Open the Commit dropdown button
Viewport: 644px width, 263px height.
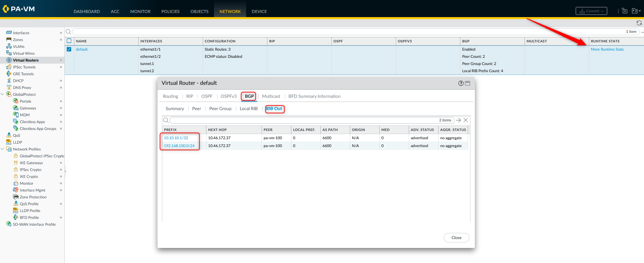(591, 11)
